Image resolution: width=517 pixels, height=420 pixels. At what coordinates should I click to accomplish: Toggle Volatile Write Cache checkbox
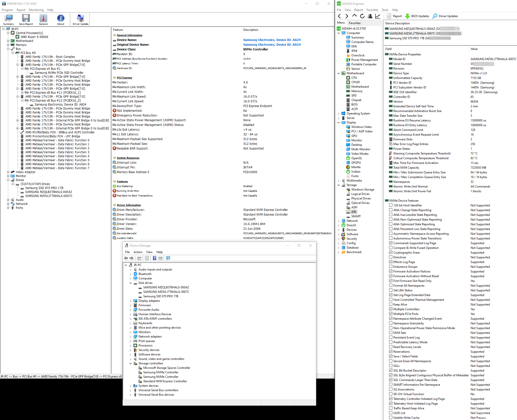coord(391,418)
